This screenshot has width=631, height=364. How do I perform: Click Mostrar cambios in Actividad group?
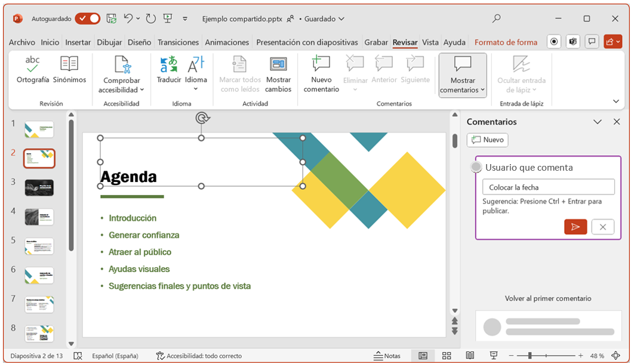coord(278,73)
